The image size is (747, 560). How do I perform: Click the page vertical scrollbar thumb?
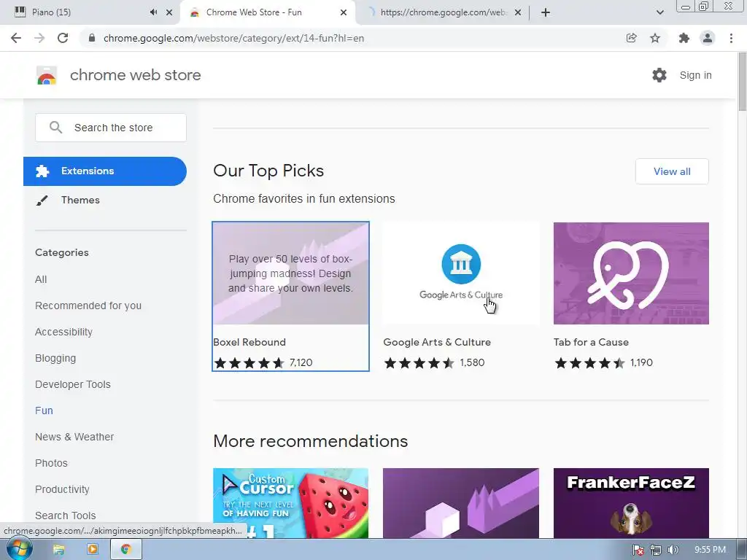[x=742, y=82]
